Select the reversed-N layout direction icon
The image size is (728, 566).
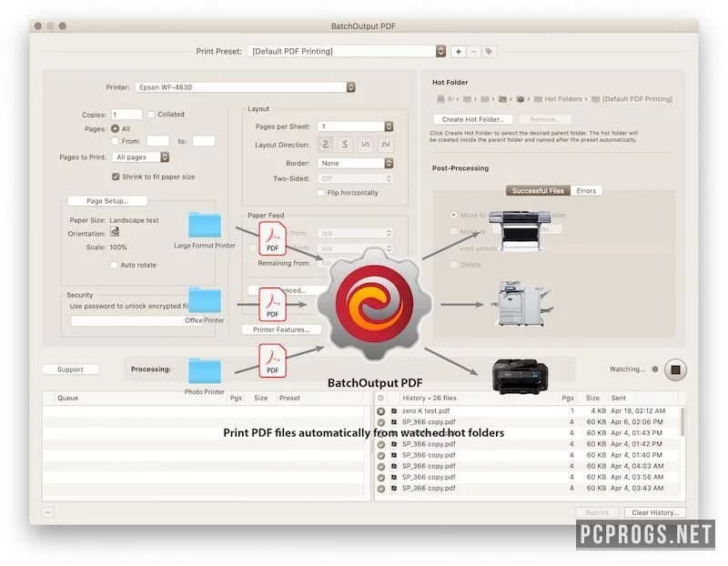[366, 145]
